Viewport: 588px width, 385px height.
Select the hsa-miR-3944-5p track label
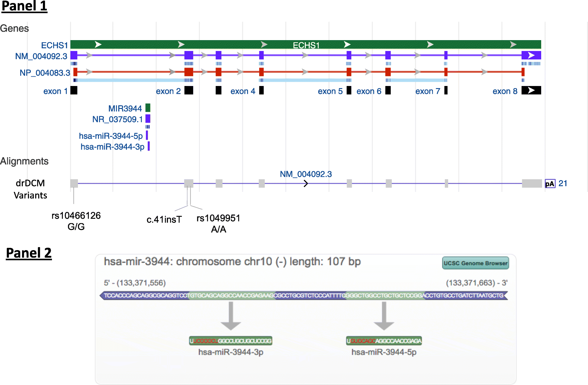pos(111,136)
